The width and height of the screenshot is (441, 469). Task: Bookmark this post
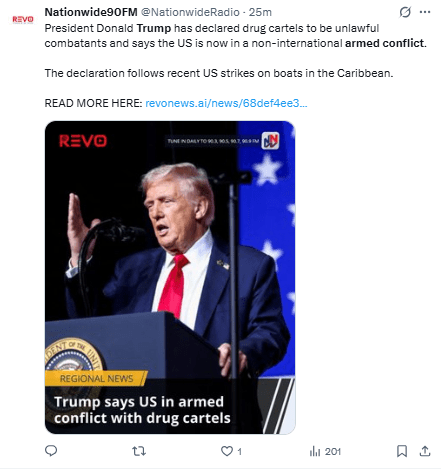click(402, 451)
